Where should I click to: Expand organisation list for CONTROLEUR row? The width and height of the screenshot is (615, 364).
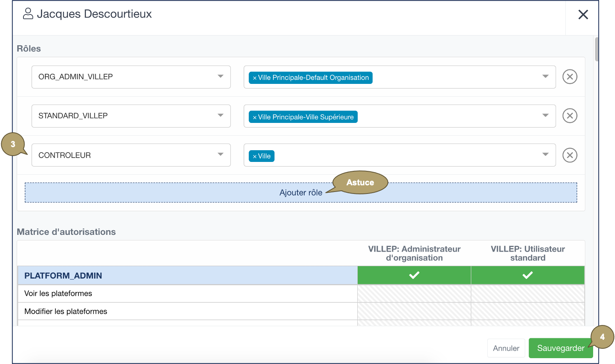coord(545,154)
